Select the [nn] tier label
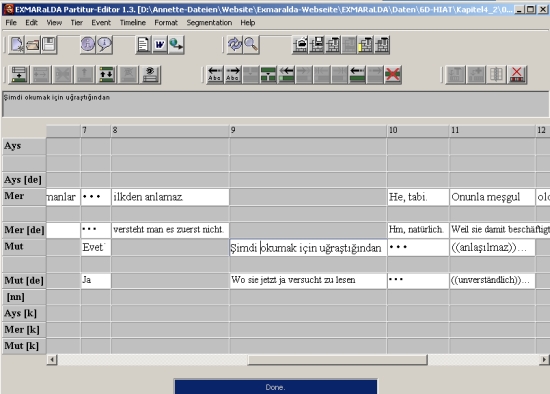 (24, 297)
